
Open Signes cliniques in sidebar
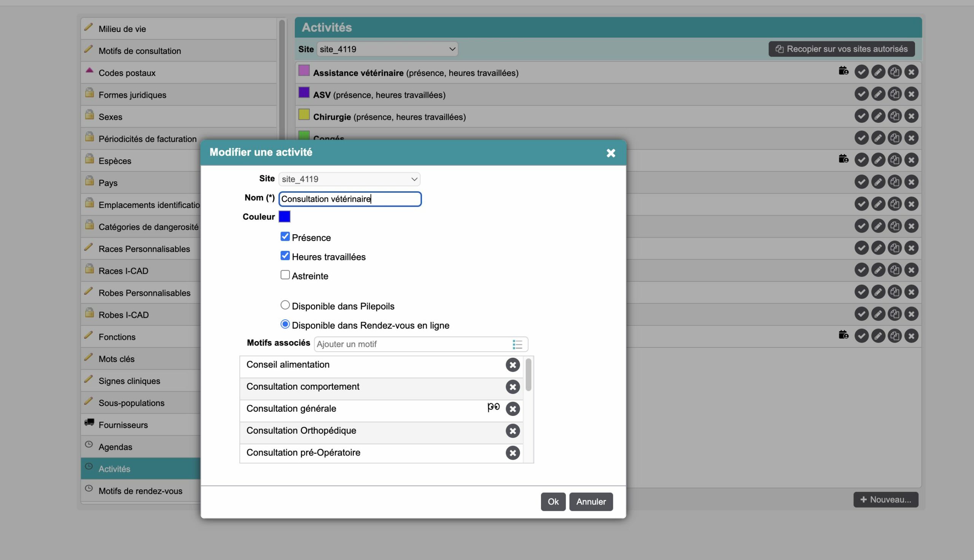[141, 381]
